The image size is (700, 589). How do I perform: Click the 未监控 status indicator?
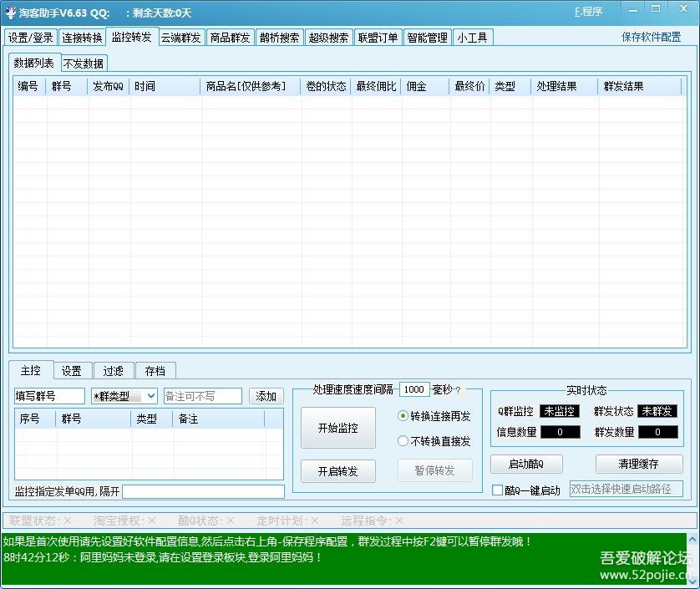560,411
